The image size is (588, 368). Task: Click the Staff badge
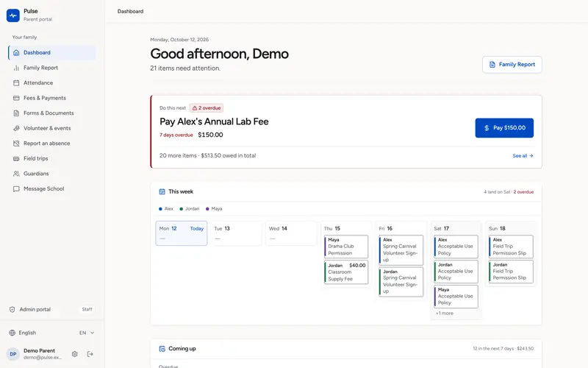87,309
